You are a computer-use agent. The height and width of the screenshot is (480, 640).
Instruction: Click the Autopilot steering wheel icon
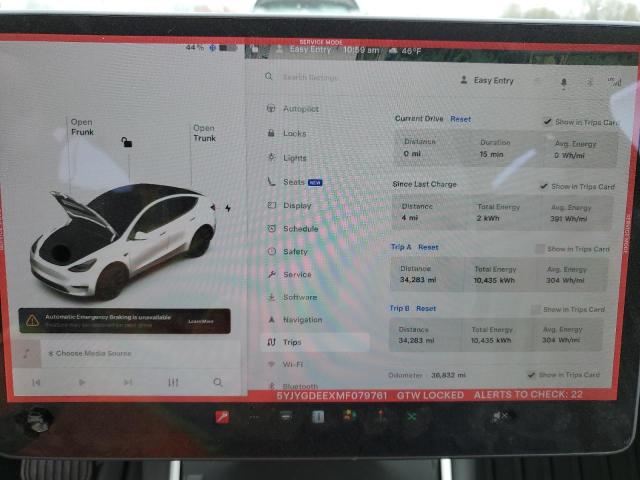271,109
